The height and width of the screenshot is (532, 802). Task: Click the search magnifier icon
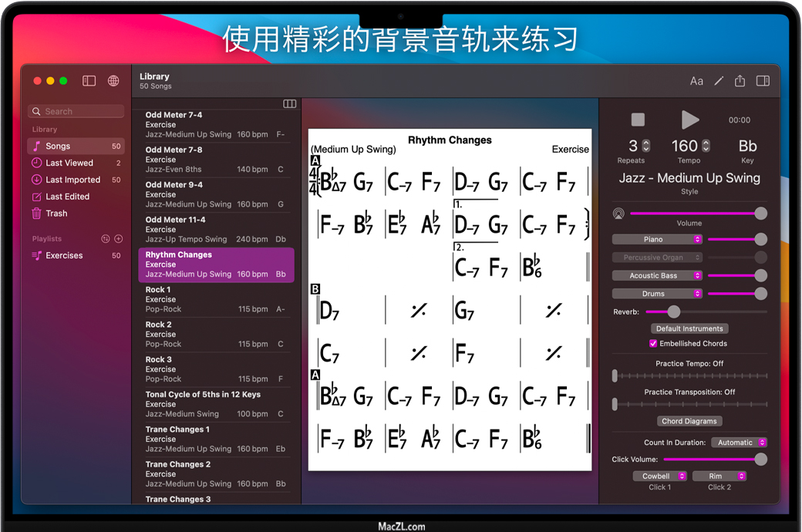(x=36, y=112)
